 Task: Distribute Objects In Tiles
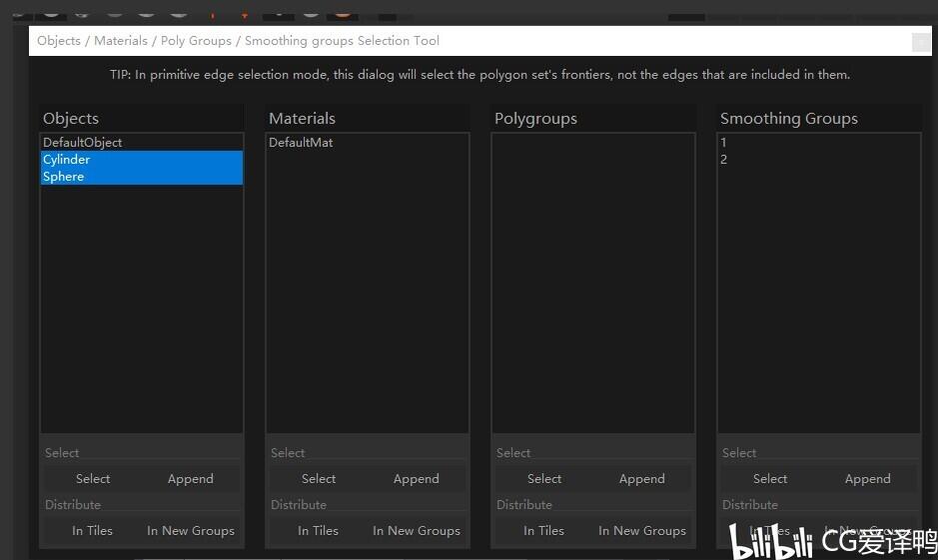[x=92, y=531]
